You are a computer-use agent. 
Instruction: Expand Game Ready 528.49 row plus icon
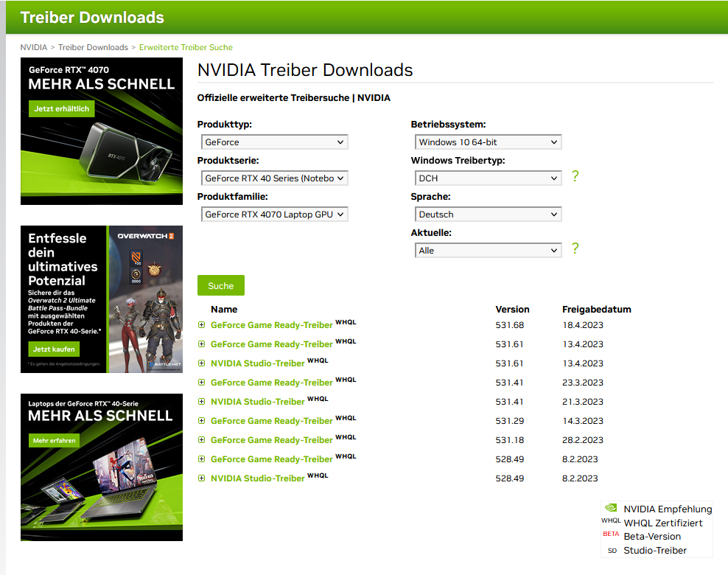point(201,459)
